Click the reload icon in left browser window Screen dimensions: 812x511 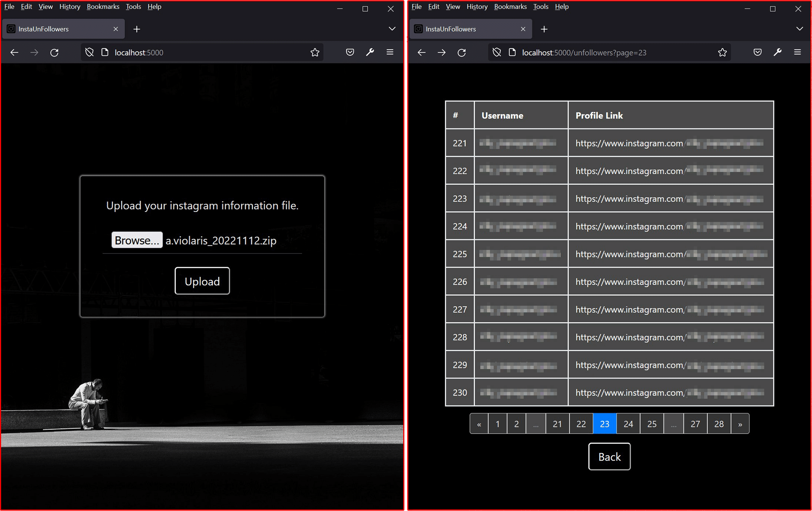(x=54, y=53)
